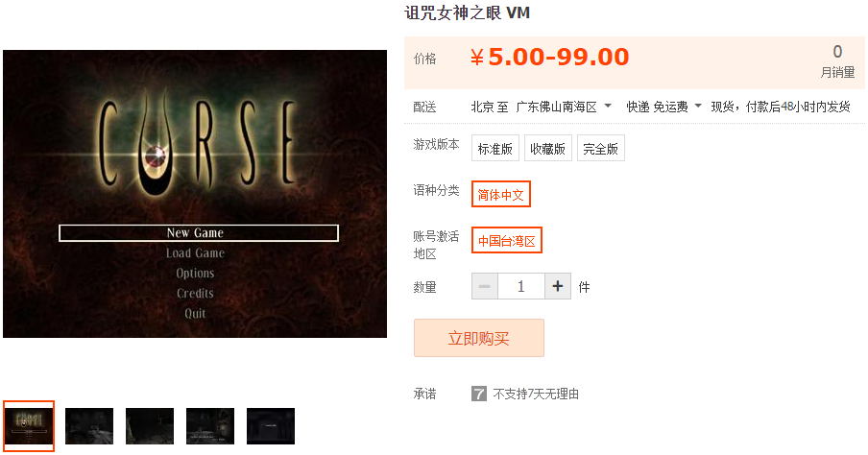Toggle the 中国台湾区 activation region
The image size is (868, 455).
[x=507, y=240]
